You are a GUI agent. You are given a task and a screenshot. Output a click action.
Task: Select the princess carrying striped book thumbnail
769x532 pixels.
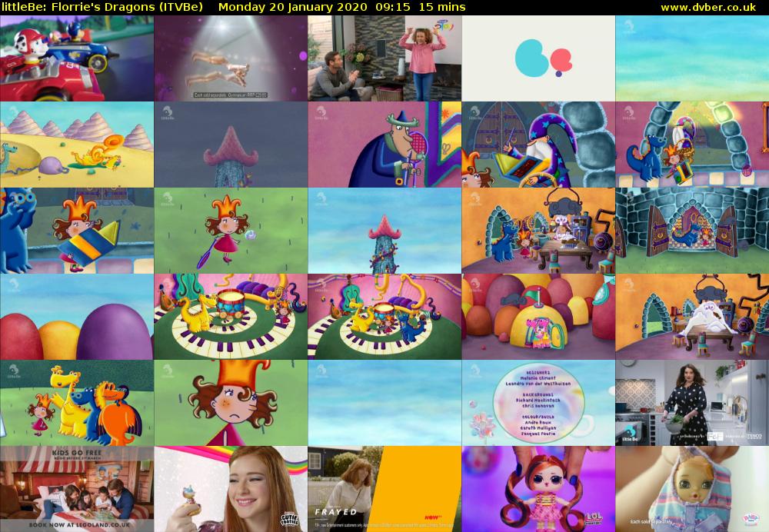click(x=77, y=231)
